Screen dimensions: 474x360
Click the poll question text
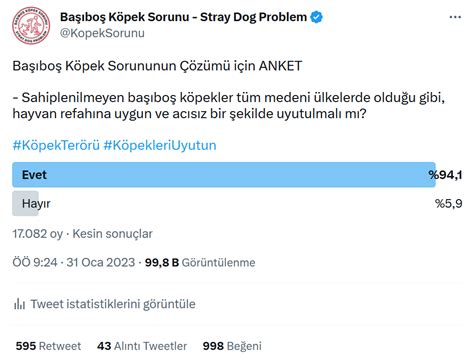click(229, 106)
